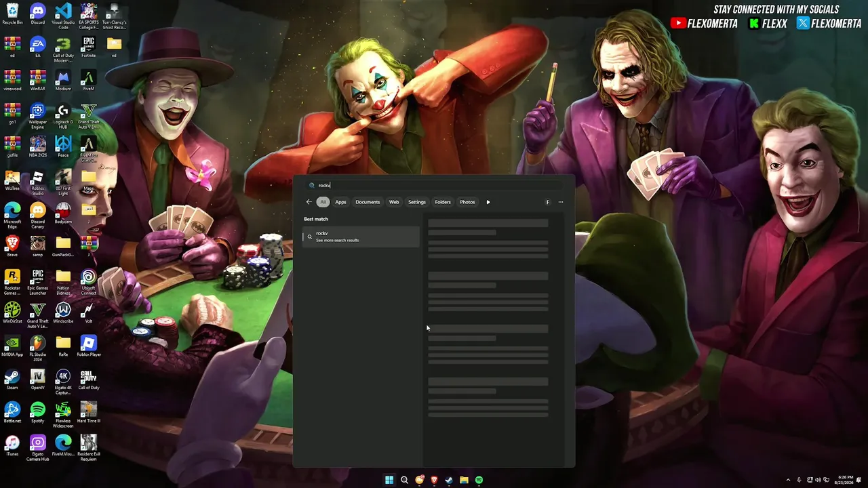Select the Elgato Camera Hub icon
The width and height of the screenshot is (868, 488).
38,448
